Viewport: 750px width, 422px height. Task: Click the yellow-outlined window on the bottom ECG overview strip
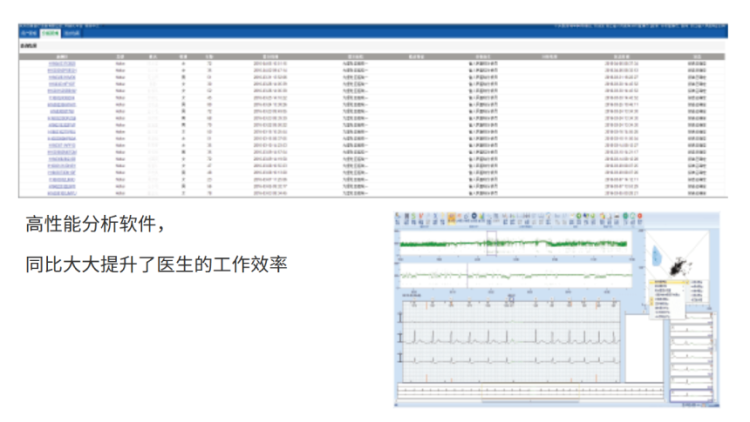[530, 391]
